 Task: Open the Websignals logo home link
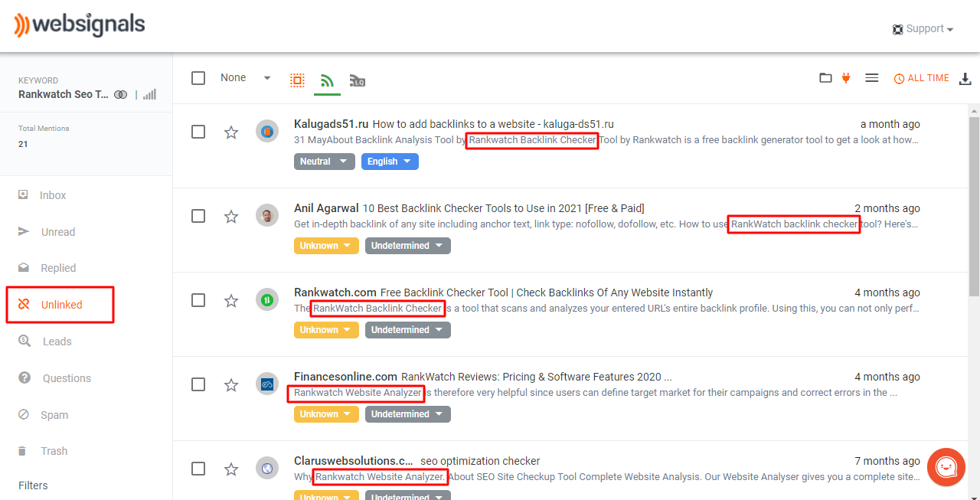tap(79, 25)
